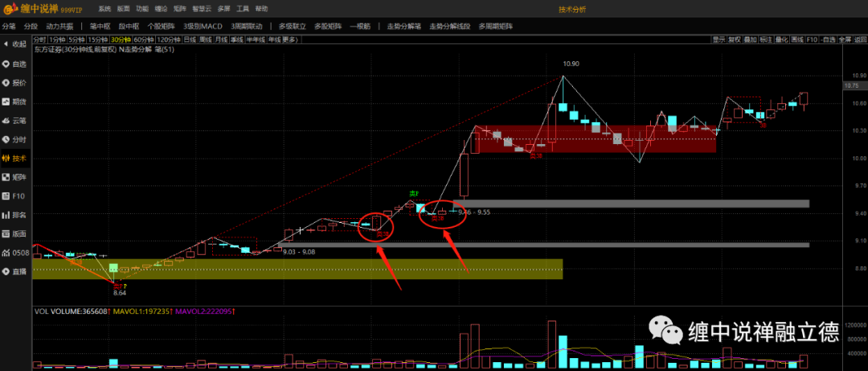This screenshot has height=371, width=868.
Task: Switch to the 季线 quarterly tab
Action: pyautogui.click(x=237, y=39)
